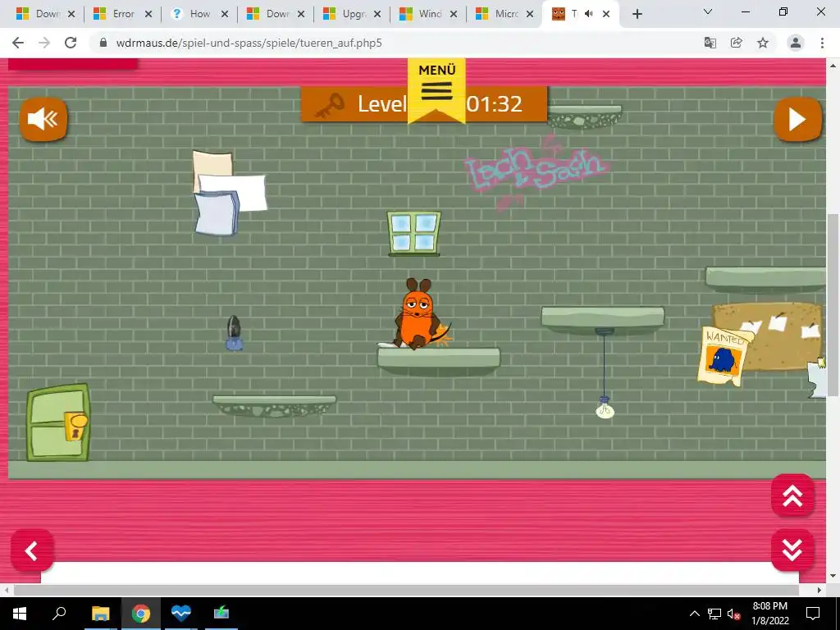Bookmark this page with star icon
The image size is (840, 630).
pyautogui.click(x=763, y=43)
